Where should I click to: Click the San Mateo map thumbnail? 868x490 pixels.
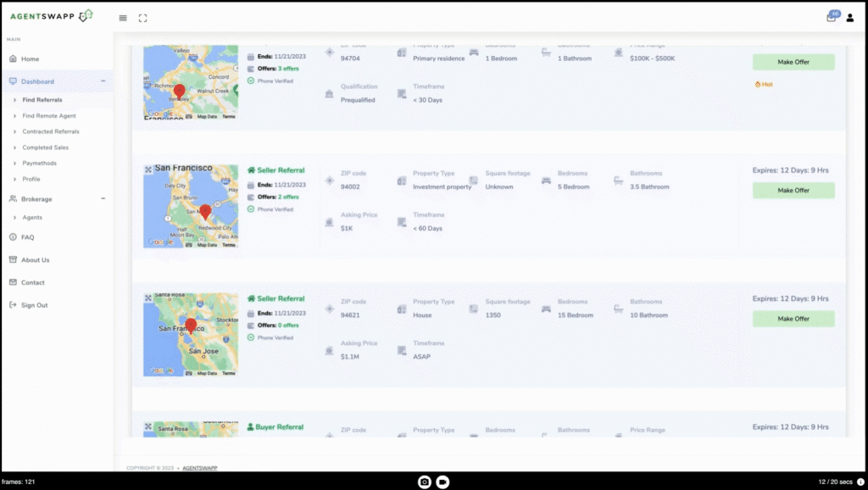pos(191,206)
